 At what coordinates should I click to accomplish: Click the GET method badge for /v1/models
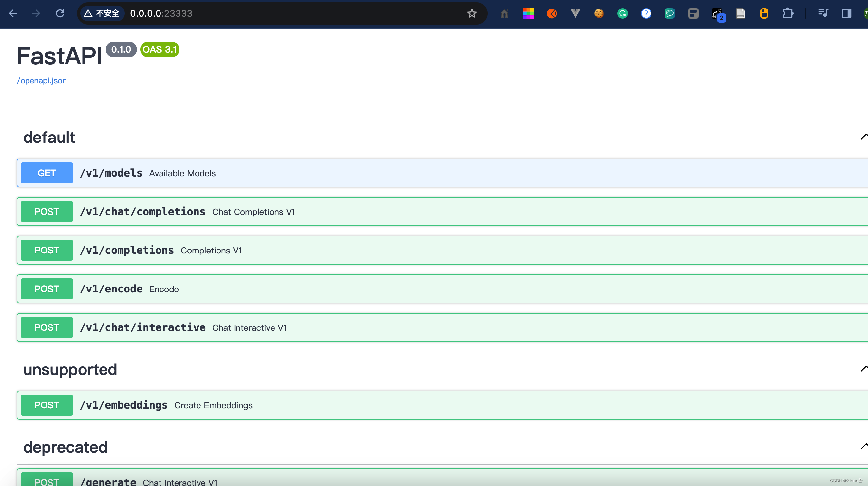(47, 173)
